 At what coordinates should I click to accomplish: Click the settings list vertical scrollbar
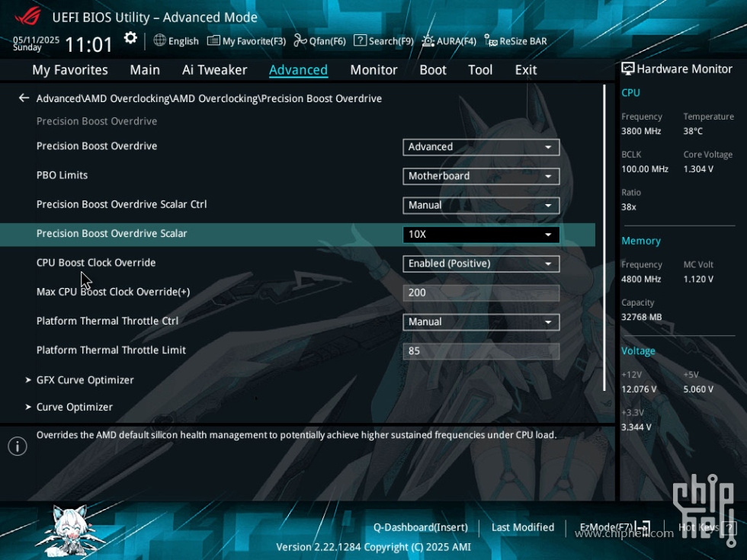[604, 238]
